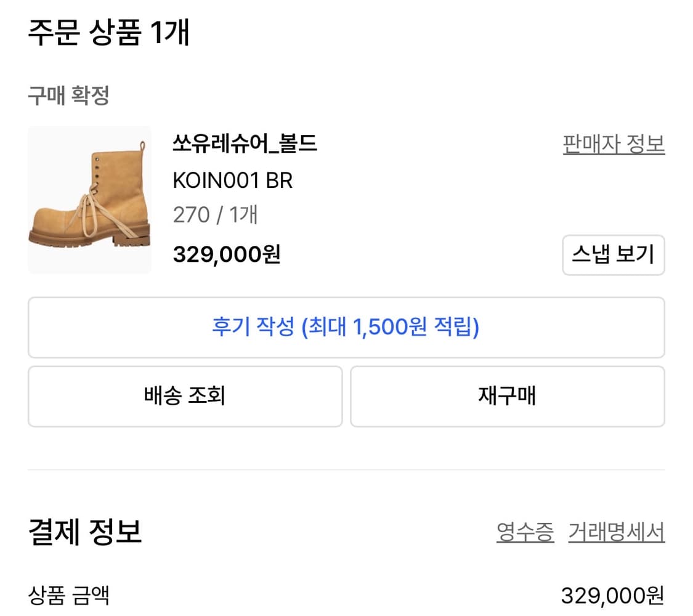Click the size option 270 / 1개
693x616 pixels.
214,215
